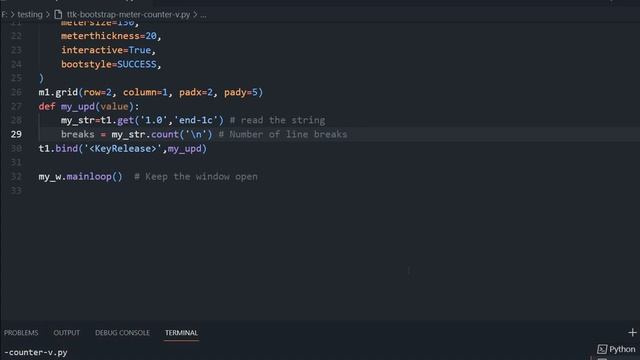Click the text 'bootstyle=SUCCESS'
This screenshot has height=360, width=640.
(109, 64)
